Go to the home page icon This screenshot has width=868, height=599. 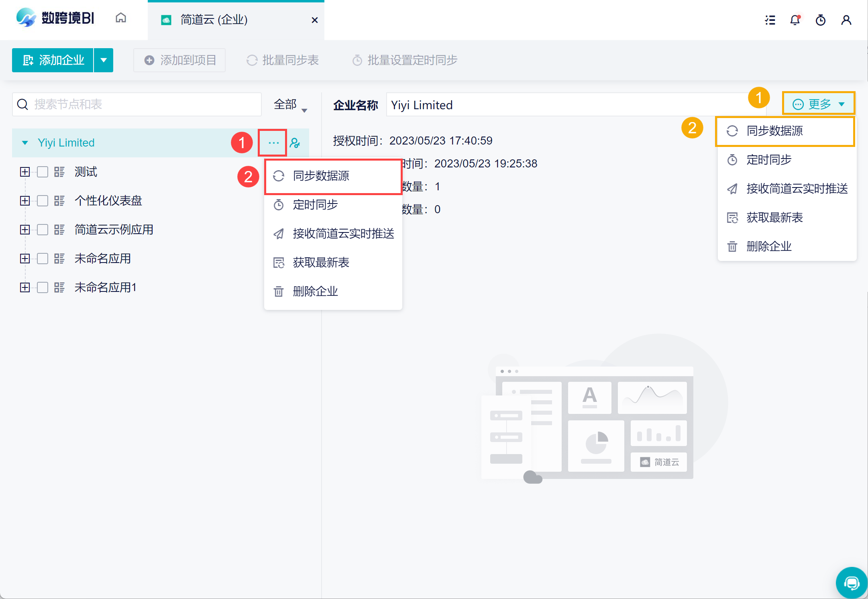121,18
